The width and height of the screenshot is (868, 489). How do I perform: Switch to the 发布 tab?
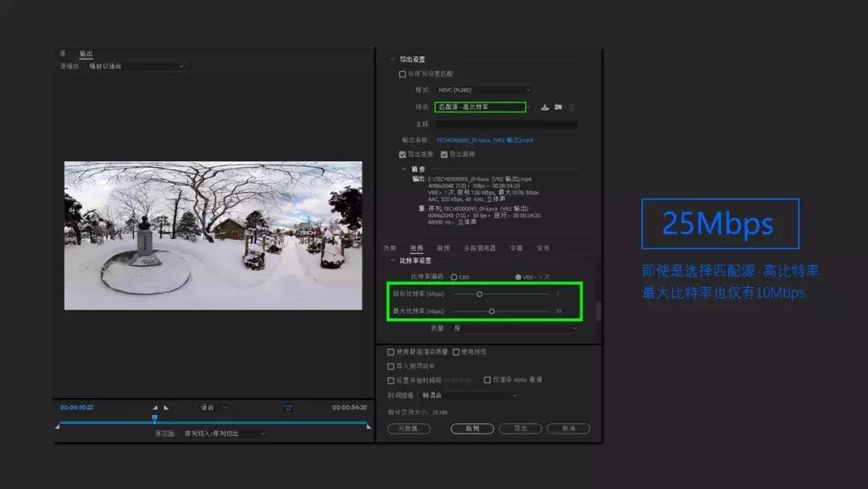pyautogui.click(x=544, y=248)
